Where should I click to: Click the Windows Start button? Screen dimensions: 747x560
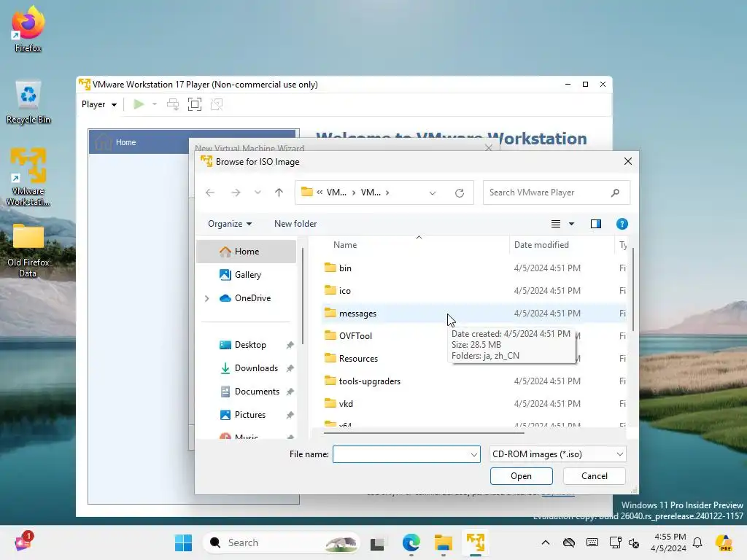click(x=183, y=542)
